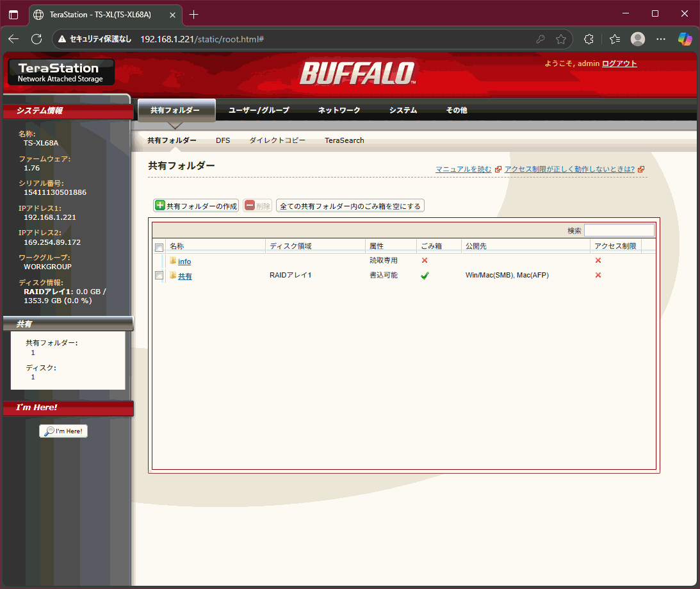The image size is (700, 589).
Task: Switch to その他 tab
Action: pos(456,110)
